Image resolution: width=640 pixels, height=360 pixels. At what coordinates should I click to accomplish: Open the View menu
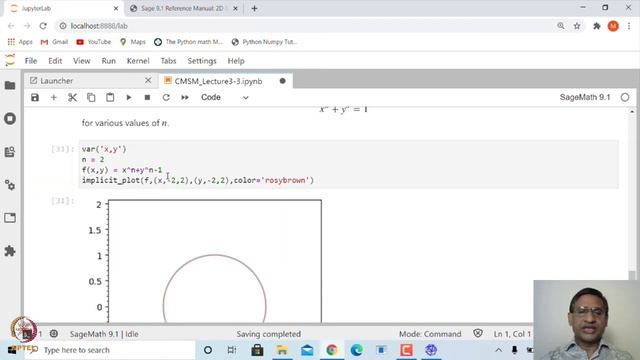82,61
